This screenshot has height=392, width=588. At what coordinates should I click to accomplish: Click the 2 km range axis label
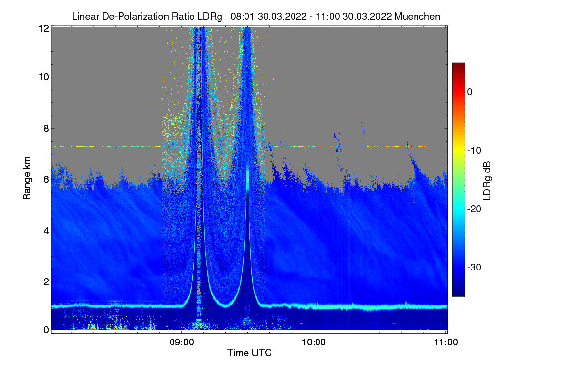[46, 281]
